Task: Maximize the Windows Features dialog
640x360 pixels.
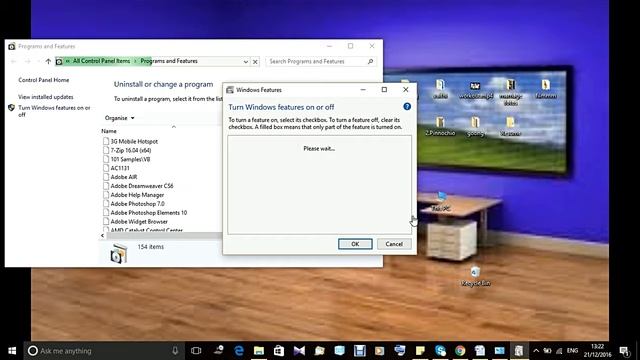Action: point(384,90)
